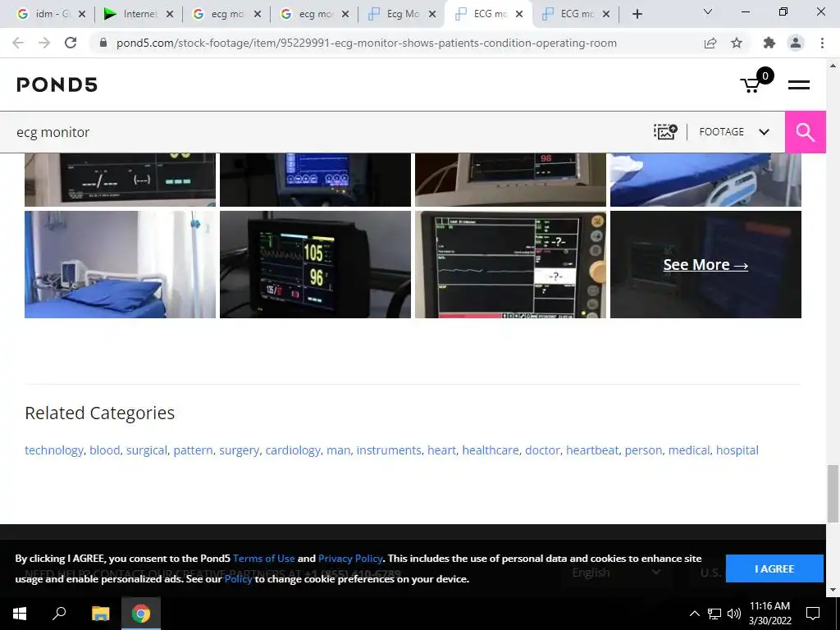View the site lock security info
Image resolution: width=840 pixels, height=630 pixels.
[103, 43]
